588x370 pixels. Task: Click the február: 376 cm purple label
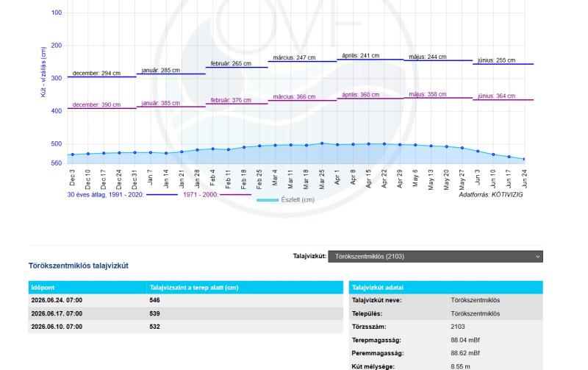click(x=231, y=100)
